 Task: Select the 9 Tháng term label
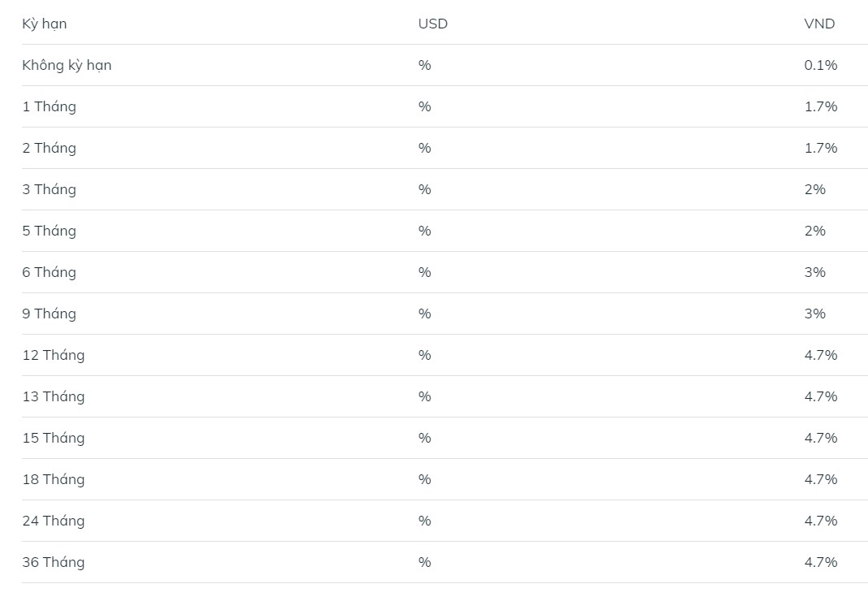pyautogui.click(x=50, y=314)
